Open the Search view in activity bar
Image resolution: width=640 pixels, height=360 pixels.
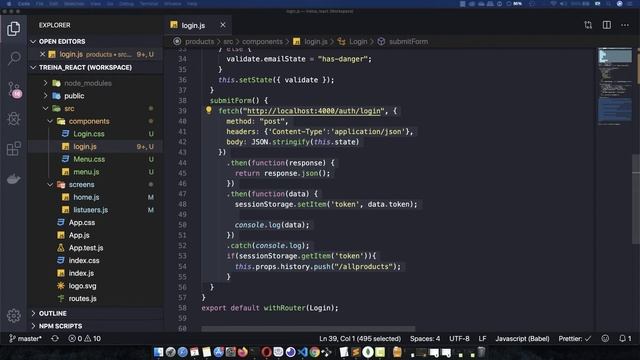coord(13,58)
